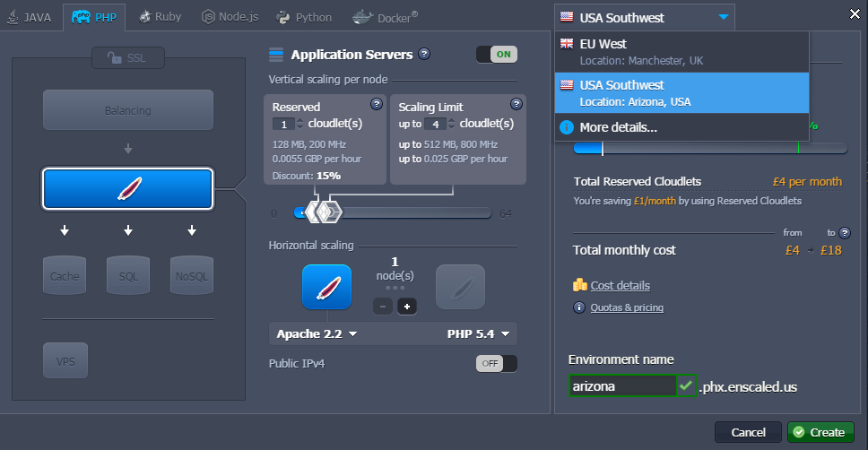Toggle the Public IPv4 switch on
This screenshot has height=450, width=868.
point(497,364)
